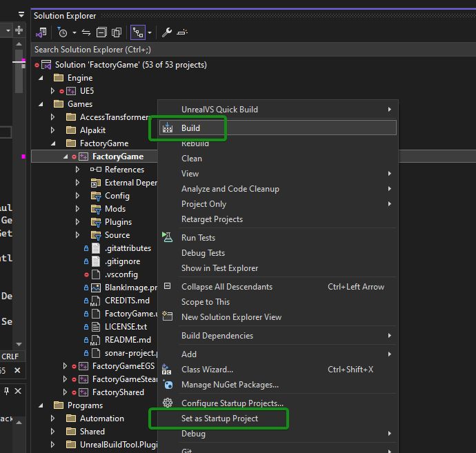
Task: Open Analyze and Code Cleanup submenu
Action: click(x=278, y=189)
